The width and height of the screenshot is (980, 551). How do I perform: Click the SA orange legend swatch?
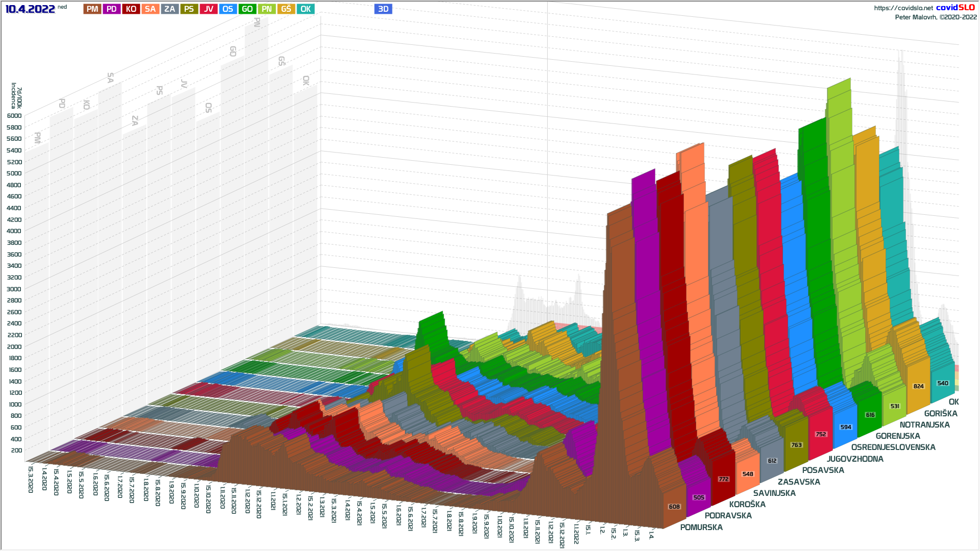pos(150,9)
